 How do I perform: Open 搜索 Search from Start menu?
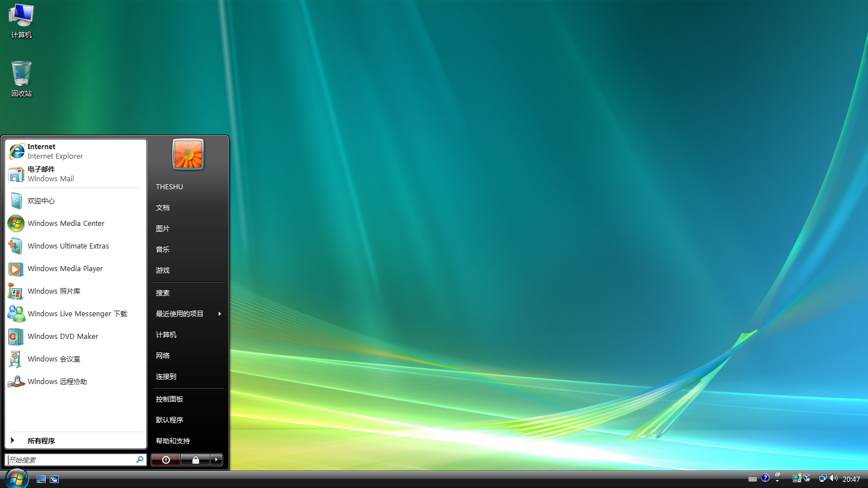pyautogui.click(x=188, y=293)
